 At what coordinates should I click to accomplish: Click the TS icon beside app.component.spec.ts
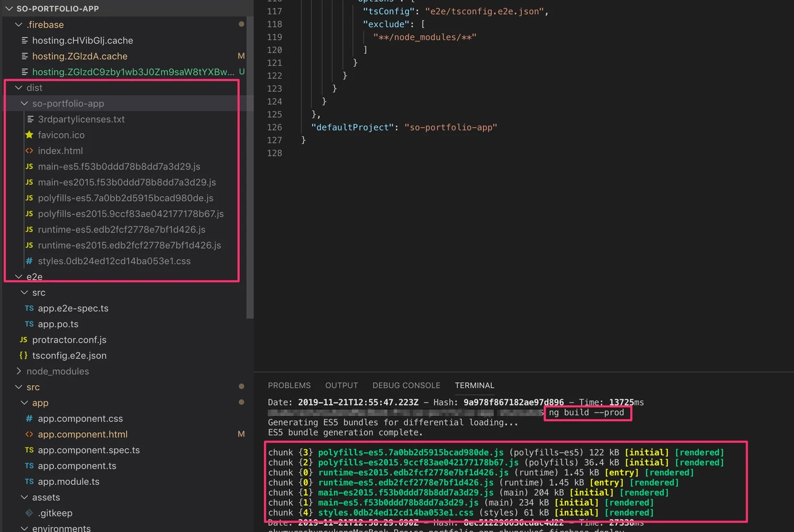pos(29,450)
